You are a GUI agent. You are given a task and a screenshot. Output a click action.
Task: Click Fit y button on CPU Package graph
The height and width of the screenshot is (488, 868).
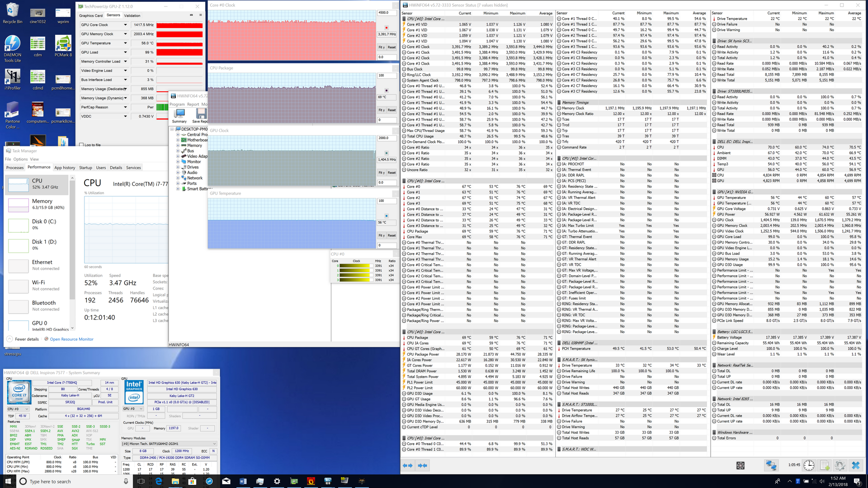[x=382, y=110]
